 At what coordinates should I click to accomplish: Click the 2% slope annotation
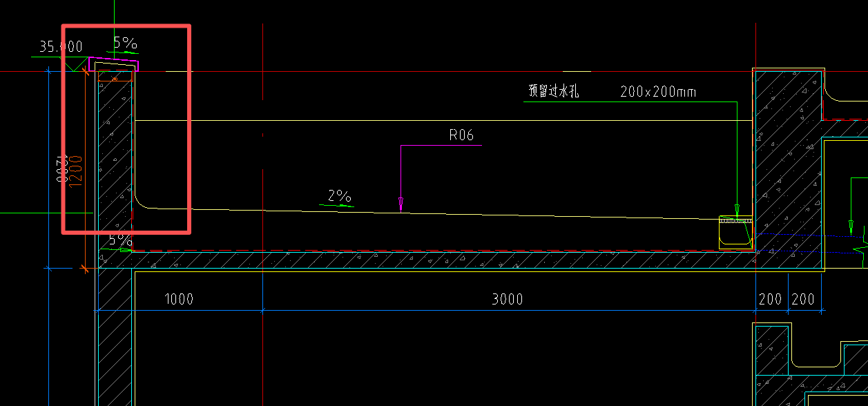pyautogui.click(x=340, y=196)
